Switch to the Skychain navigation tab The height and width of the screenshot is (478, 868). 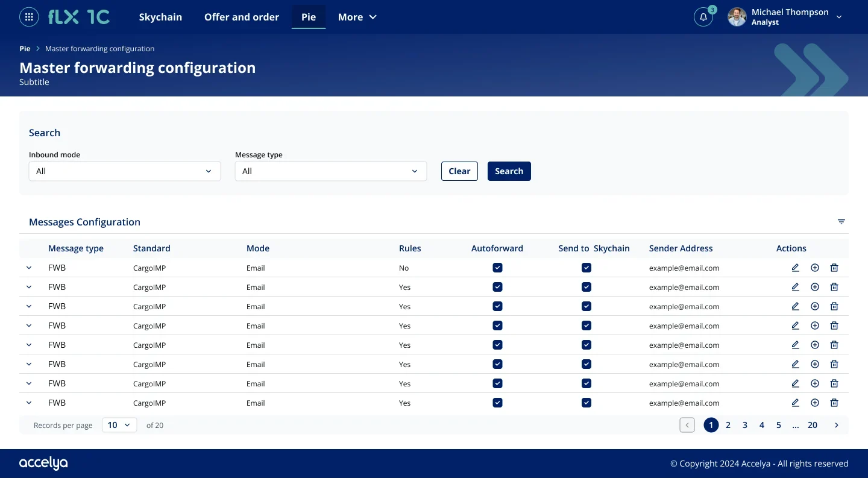[160, 17]
